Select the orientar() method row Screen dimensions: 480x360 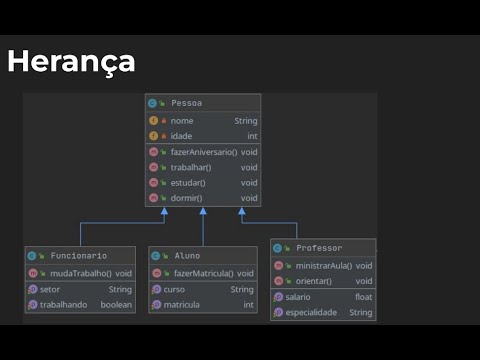(323, 281)
